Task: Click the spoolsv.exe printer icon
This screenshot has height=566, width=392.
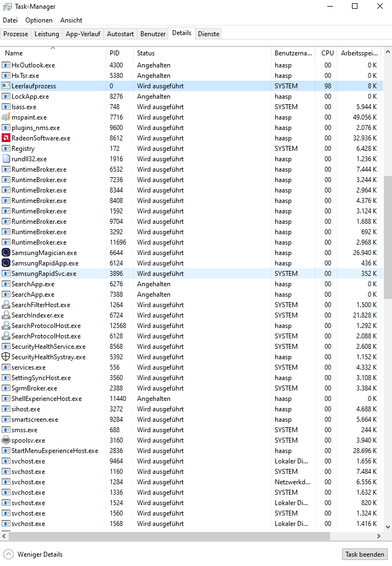Action: (x=6, y=440)
